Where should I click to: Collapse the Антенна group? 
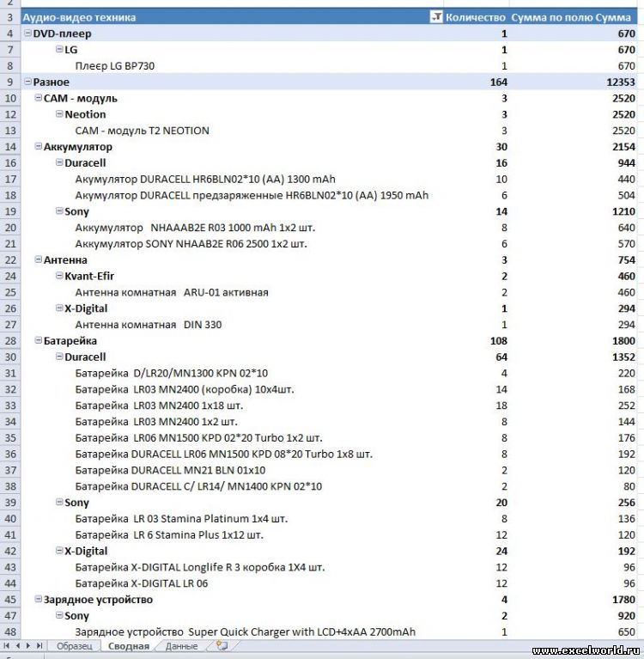click(x=39, y=259)
